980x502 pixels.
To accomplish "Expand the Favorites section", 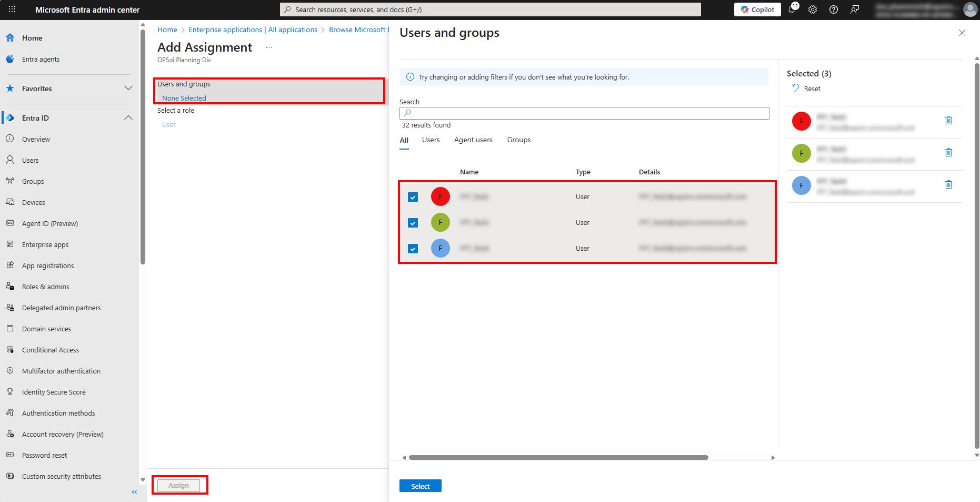I will click(x=128, y=88).
